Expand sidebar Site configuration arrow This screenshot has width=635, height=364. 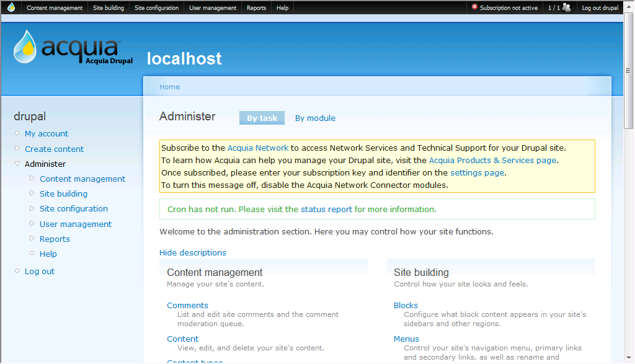[32, 208]
